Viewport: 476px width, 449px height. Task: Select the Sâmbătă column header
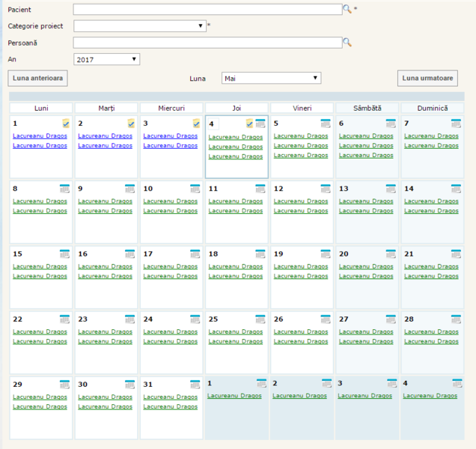point(367,109)
